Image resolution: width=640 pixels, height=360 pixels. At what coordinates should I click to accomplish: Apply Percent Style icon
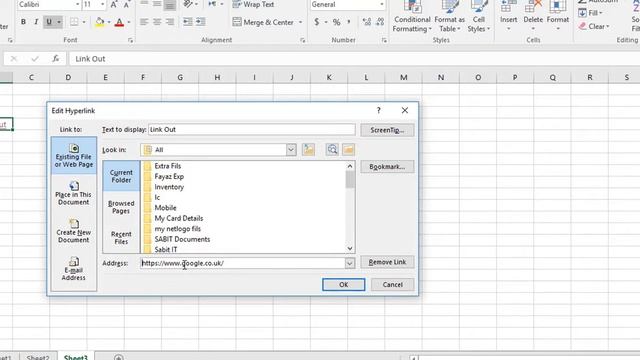[x=336, y=22]
